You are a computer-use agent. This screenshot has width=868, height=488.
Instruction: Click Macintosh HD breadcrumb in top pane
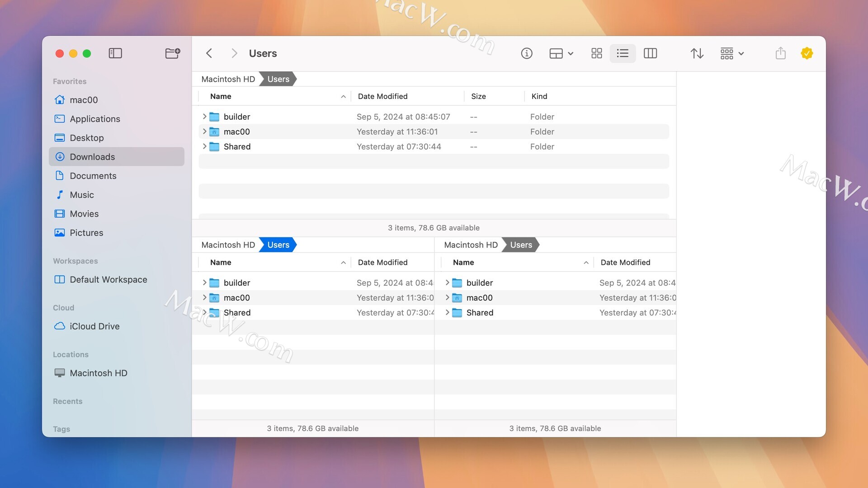point(228,79)
